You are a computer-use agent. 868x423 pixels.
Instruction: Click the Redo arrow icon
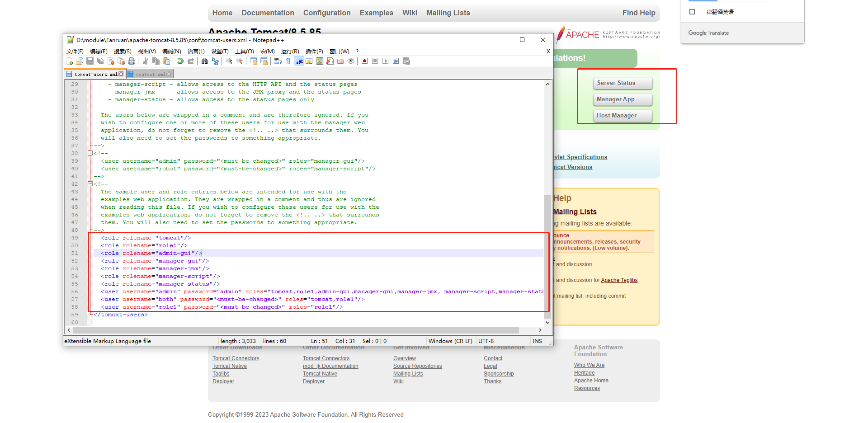tap(191, 61)
